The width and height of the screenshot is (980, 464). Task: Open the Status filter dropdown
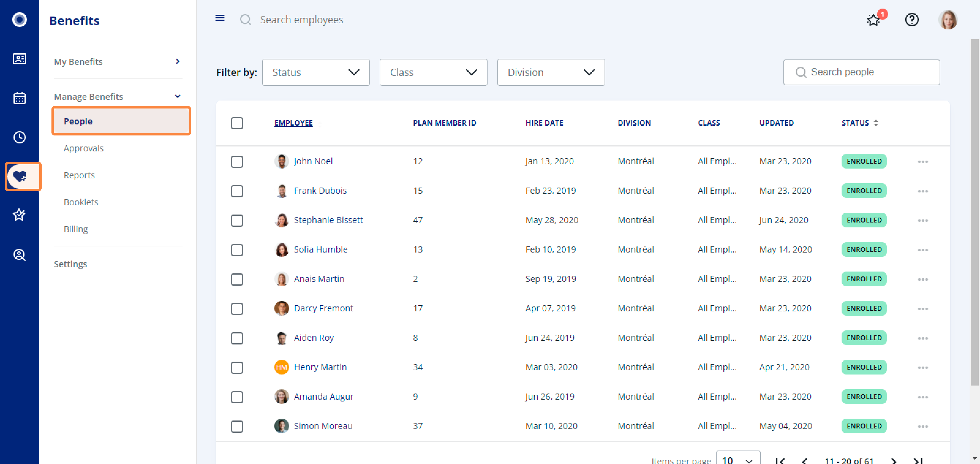coord(315,72)
